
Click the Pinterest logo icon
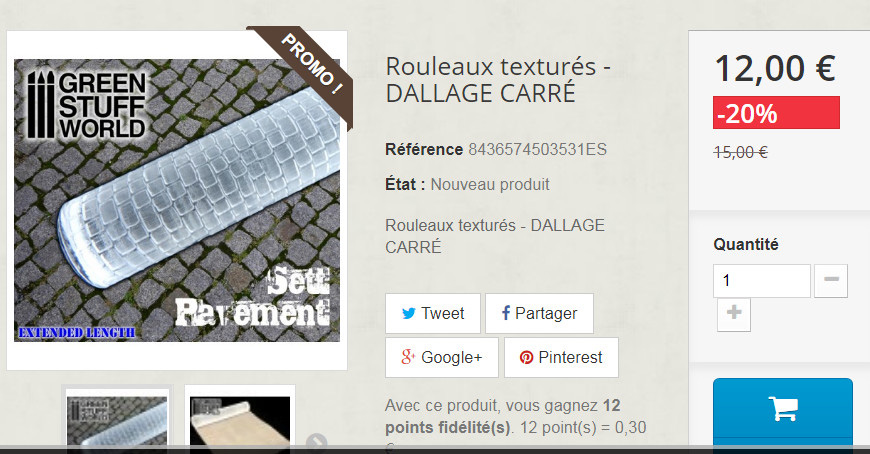tap(526, 357)
